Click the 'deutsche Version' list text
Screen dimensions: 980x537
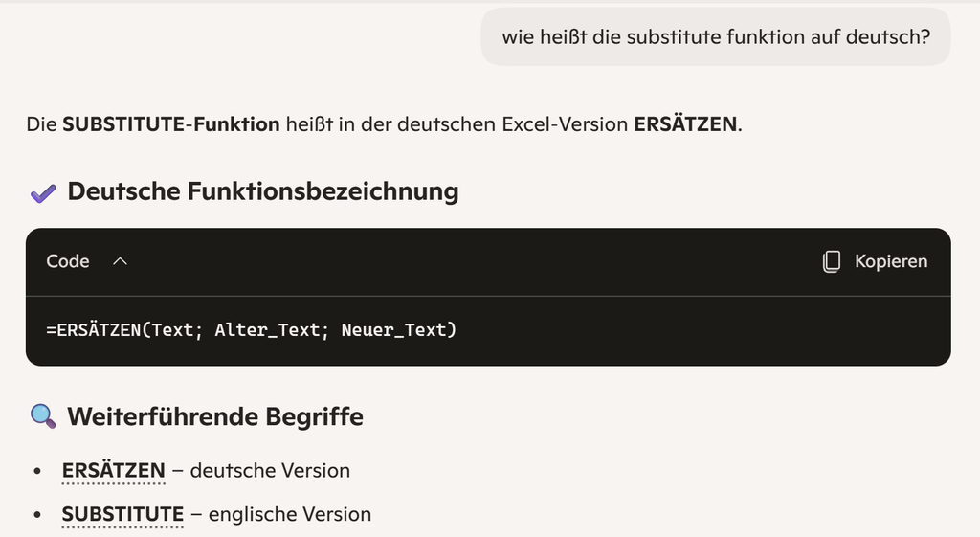click(270, 471)
